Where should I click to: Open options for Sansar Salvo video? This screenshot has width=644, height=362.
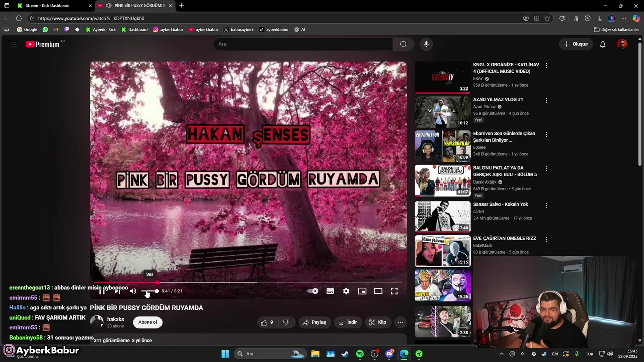546,205
